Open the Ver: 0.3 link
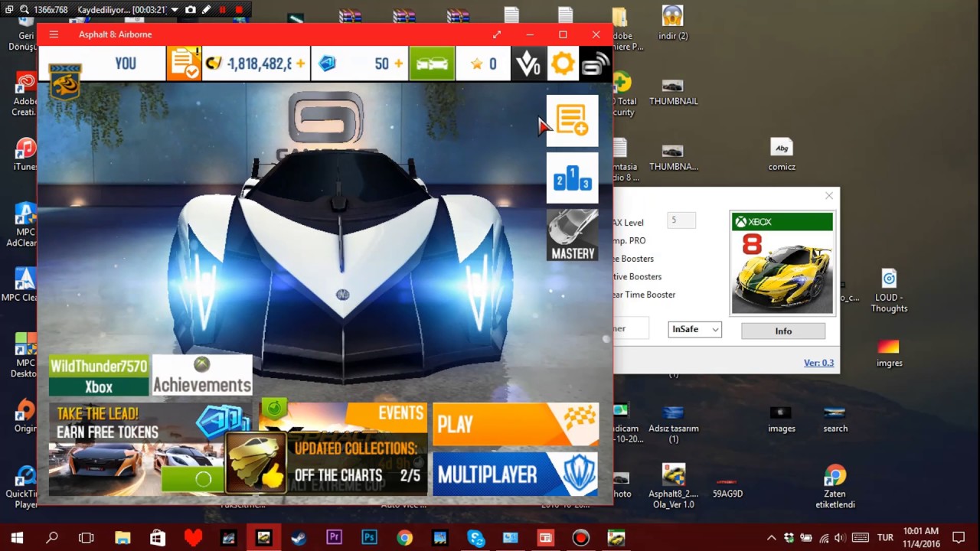Viewport: 980px width, 551px height. 818,363
